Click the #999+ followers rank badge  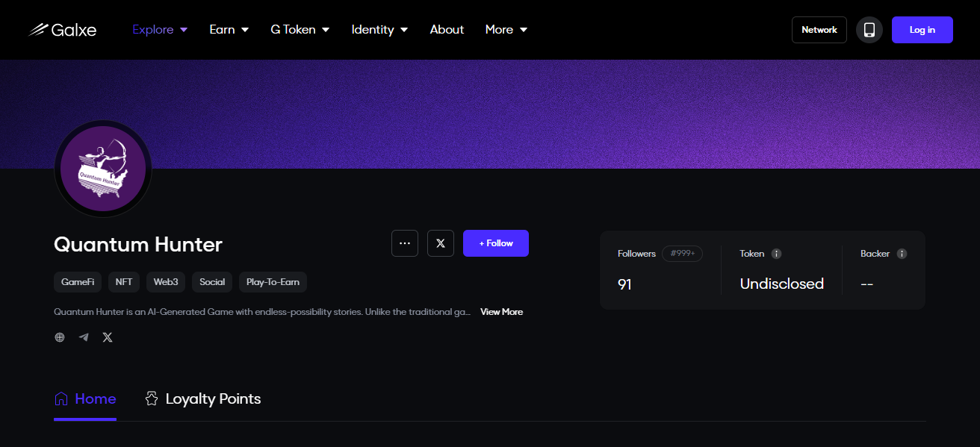(x=682, y=254)
